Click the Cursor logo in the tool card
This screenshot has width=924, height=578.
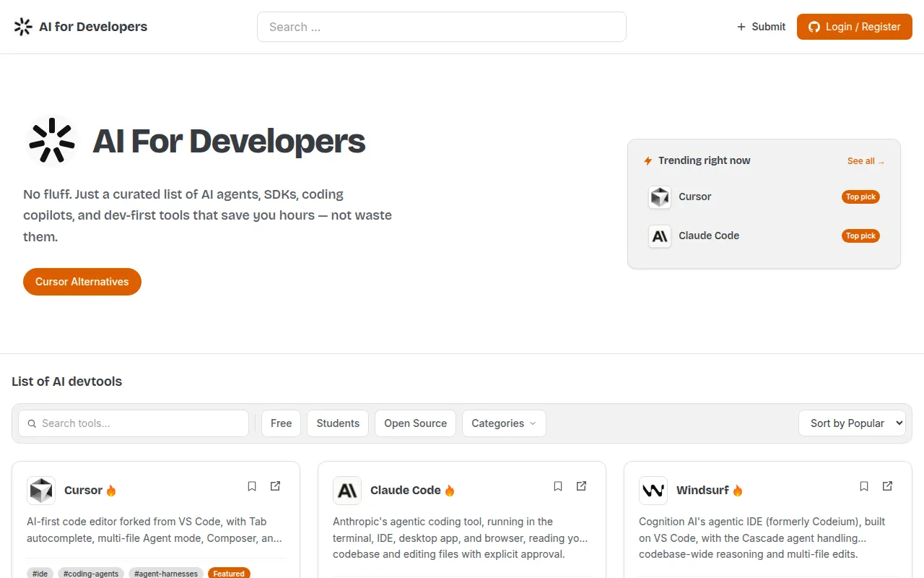[41, 491]
